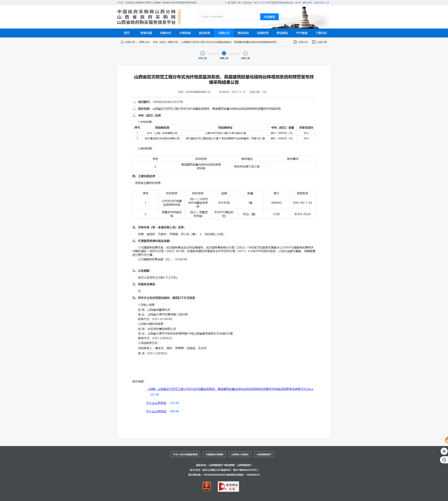Click the score cell 96.2
This screenshot has width=448, height=501.
point(306,133)
